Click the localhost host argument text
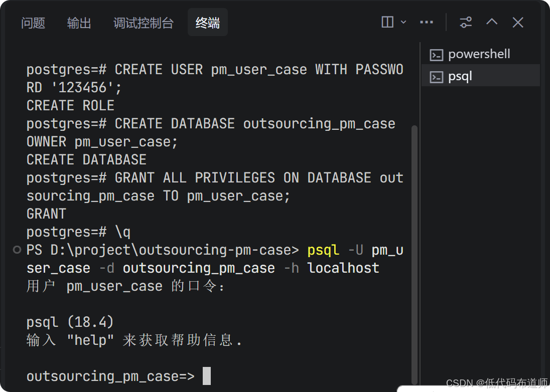The width and height of the screenshot is (550, 392). 343,268
